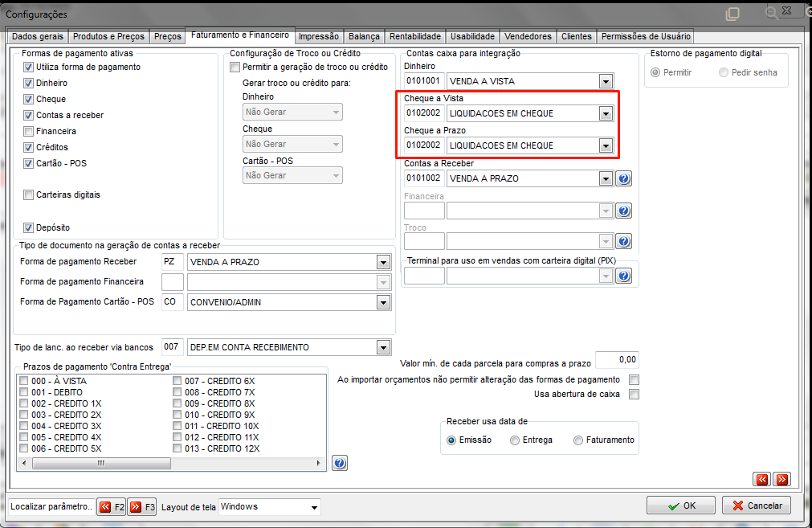The image size is (812, 528).
Task: Click the Valor mín. de cada parcela field
Action: point(617,359)
